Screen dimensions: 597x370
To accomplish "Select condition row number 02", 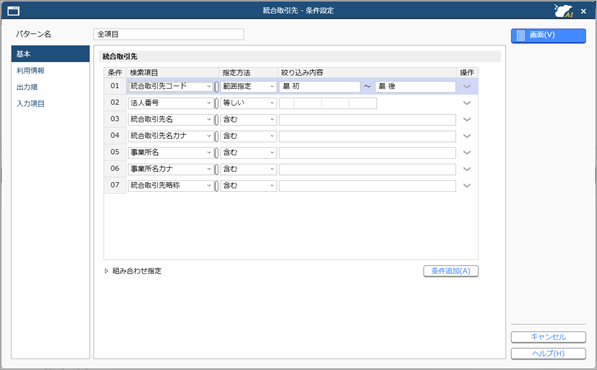I will (x=115, y=102).
